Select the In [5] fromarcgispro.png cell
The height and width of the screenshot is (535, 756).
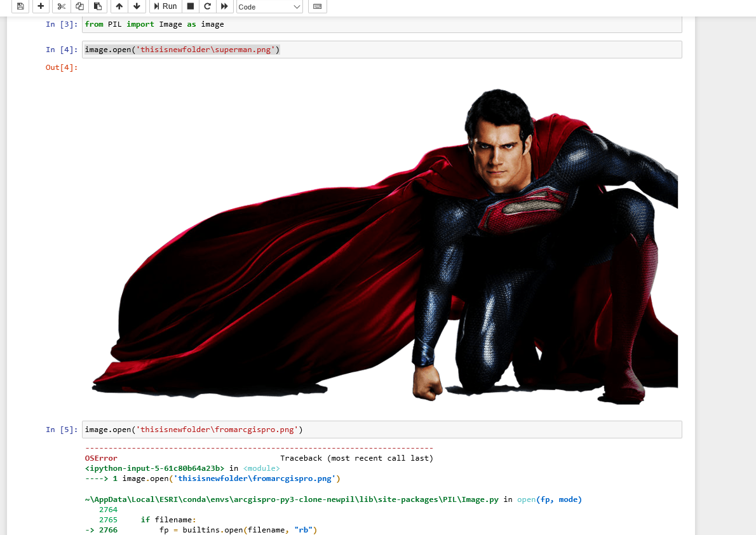382,430
